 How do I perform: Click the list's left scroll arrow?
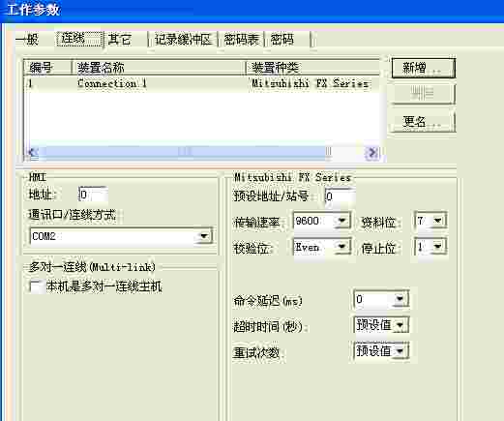pos(33,152)
